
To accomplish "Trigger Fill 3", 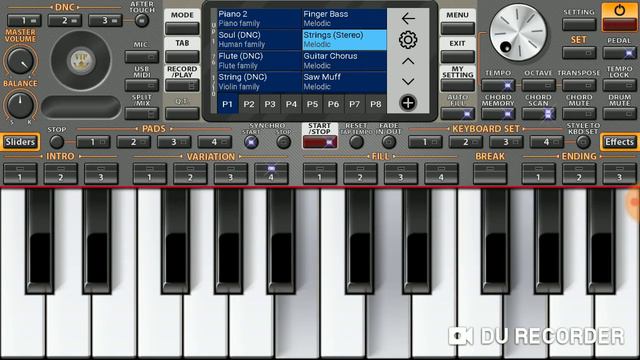I will (400, 173).
